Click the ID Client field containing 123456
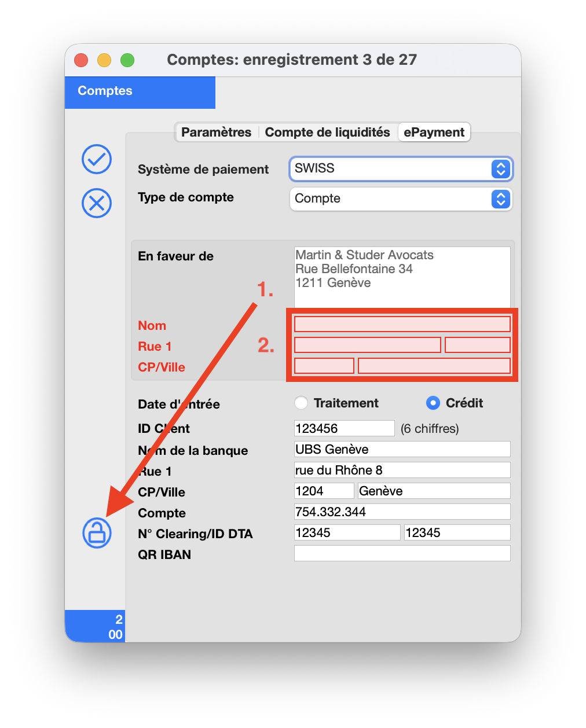The width and height of the screenshot is (586, 728). [x=344, y=428]
